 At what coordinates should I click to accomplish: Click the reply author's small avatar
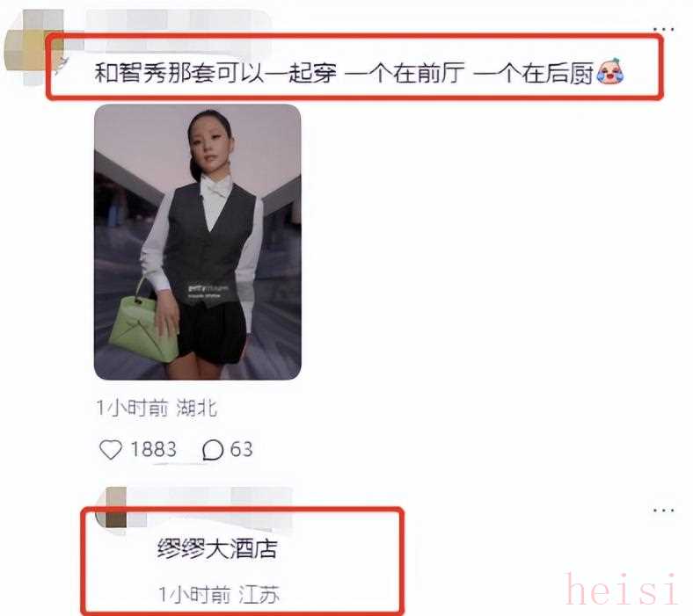[x=115, y=508]
